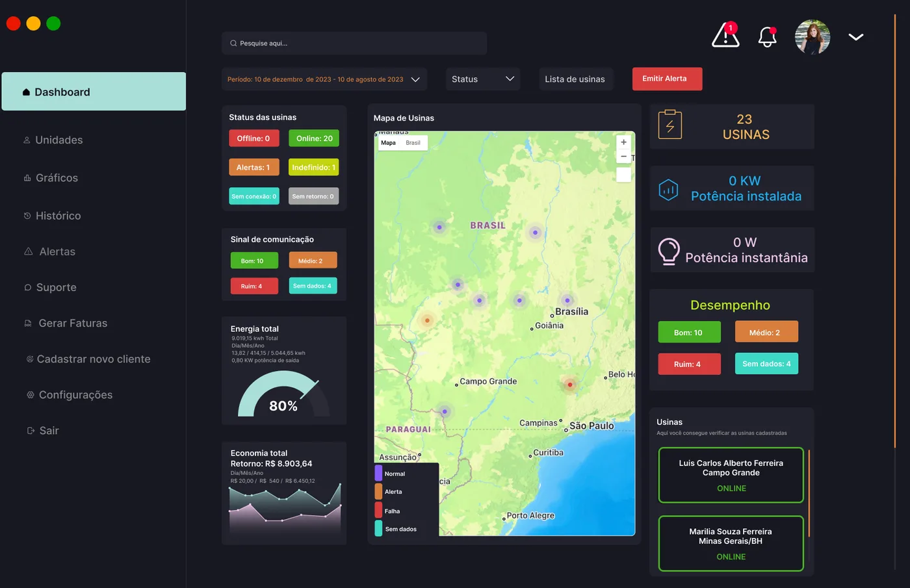Expand the profile menu chevron

point(856,37)
